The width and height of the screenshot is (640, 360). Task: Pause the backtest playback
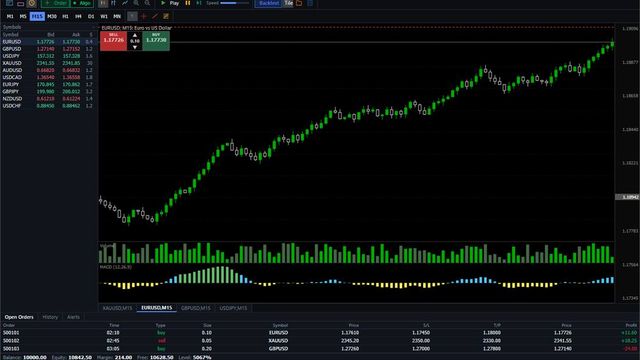pos(188,3)
